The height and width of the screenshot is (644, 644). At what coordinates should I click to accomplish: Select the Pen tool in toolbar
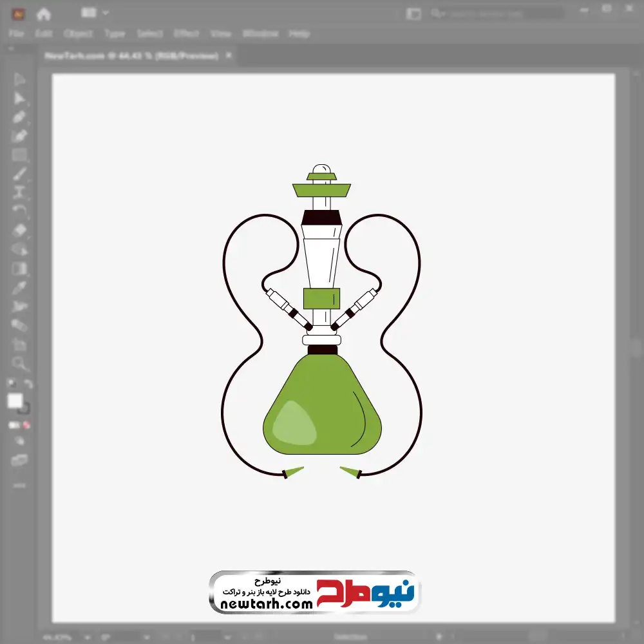[x=19, y=117]
